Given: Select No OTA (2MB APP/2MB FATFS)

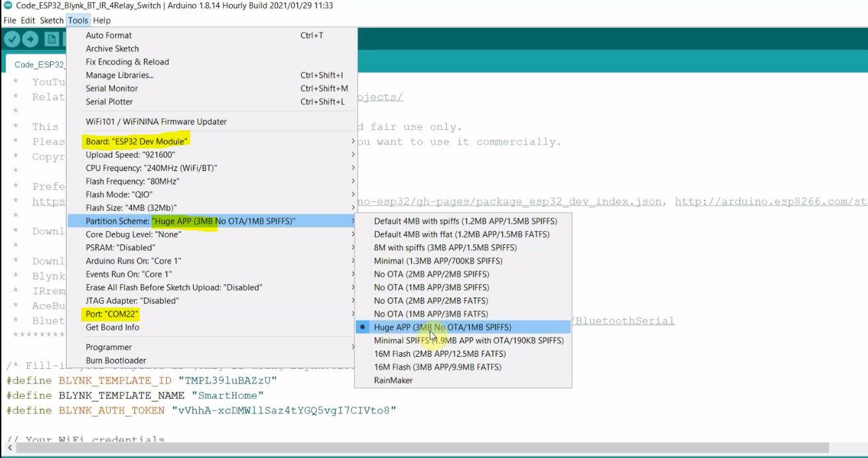Looking at the screenshot, I should click(x=463, y=301).
